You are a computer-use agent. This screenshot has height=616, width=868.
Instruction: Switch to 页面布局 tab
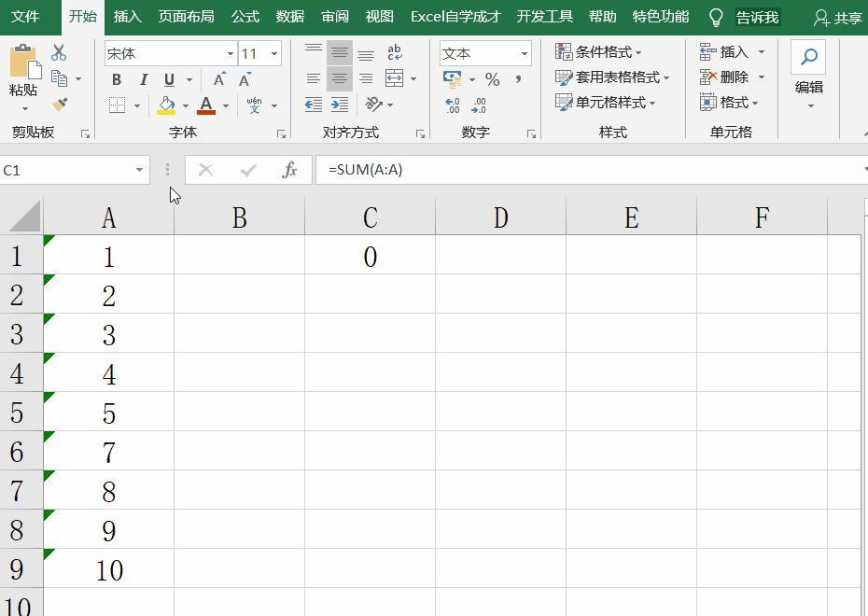186,17
